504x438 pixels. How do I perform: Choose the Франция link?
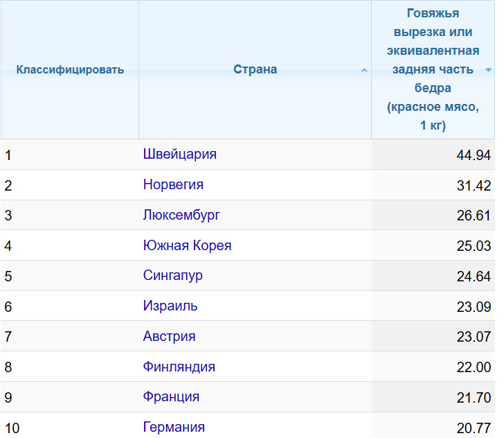point(171,396)
